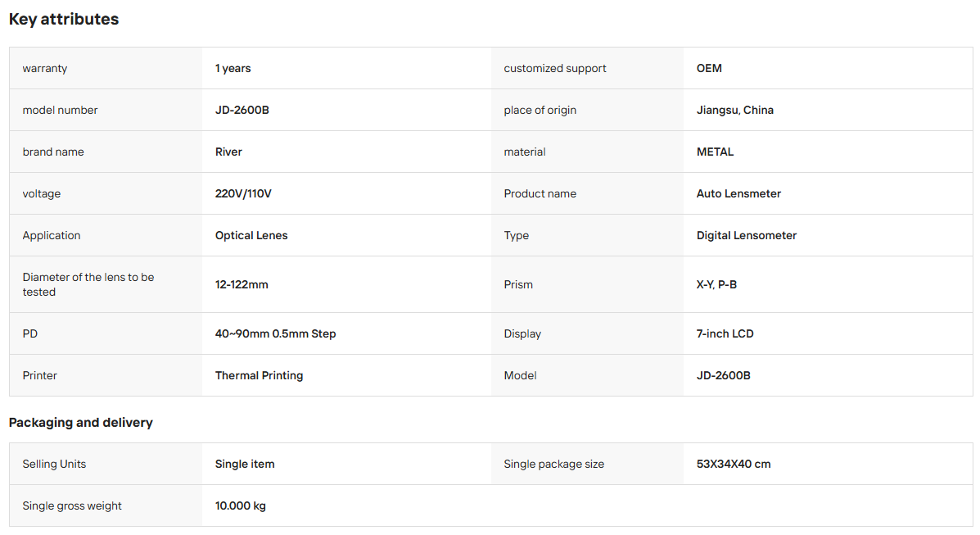Click the METAL material value

coord(715,152)
